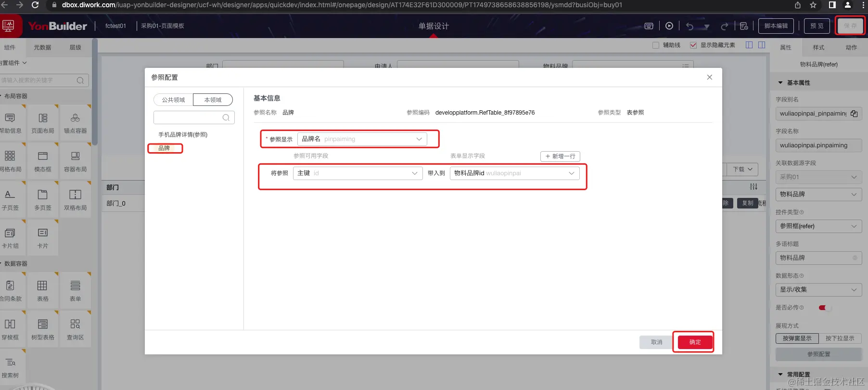Click the 脚本编辑 button
This screenshot has height=390, width=868.
coord(776,26)
